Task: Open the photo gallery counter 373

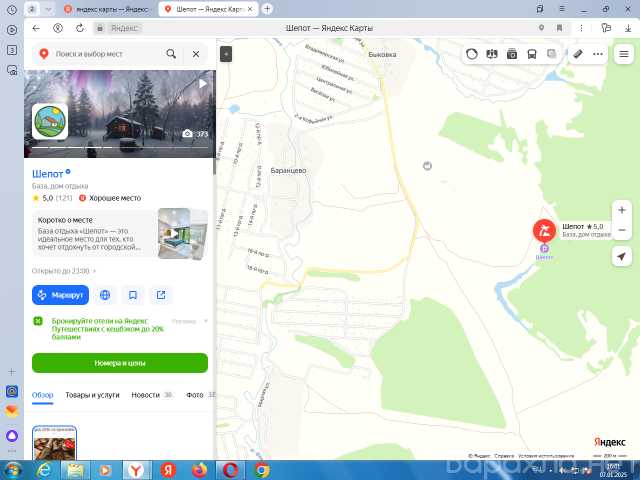Action: click(195, 134)
